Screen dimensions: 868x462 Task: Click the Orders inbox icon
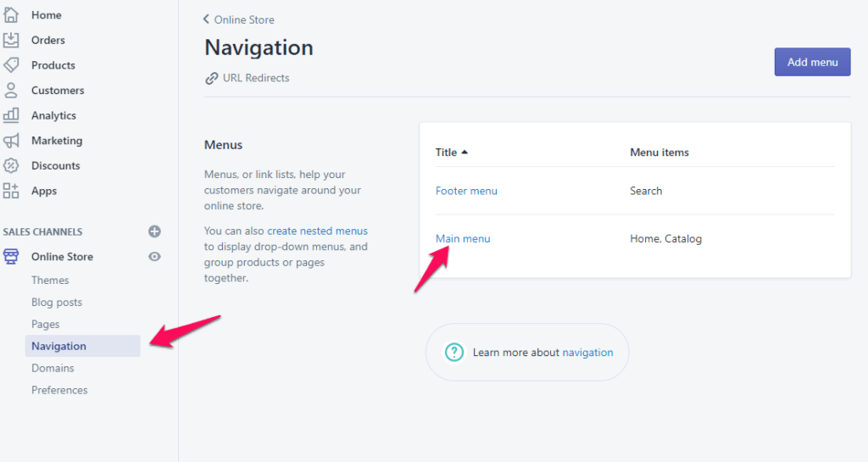[11, 40]
